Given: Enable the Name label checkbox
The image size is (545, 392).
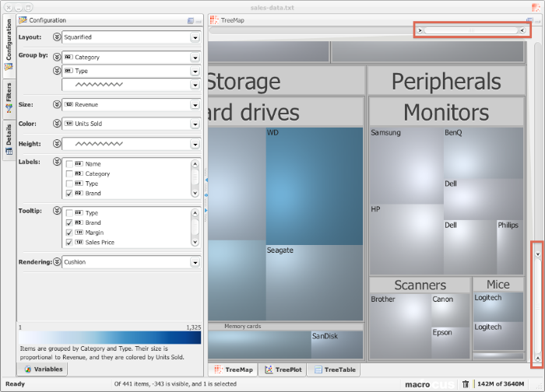Looking at the screenshot, I should [70, 164].
